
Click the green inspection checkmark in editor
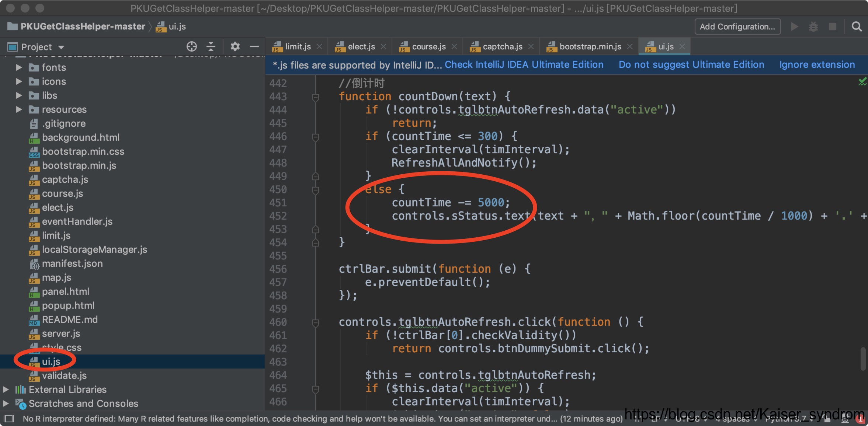pyautogui.click(x=862, y=81)
